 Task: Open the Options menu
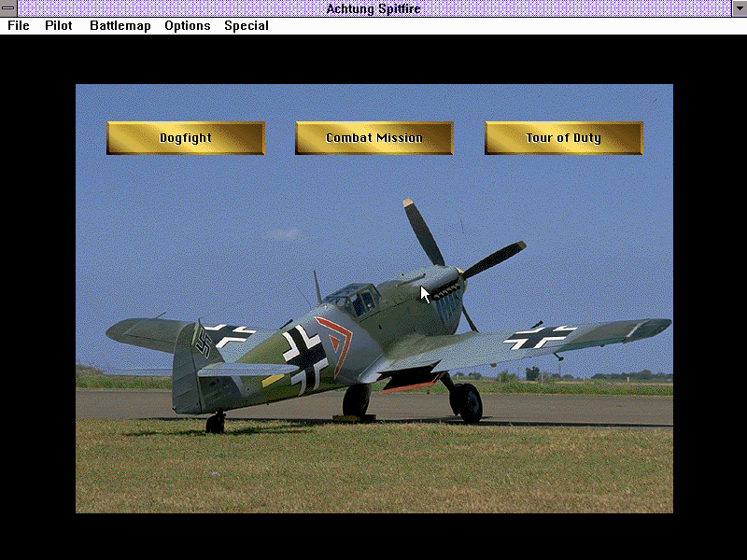pos(188,26)
